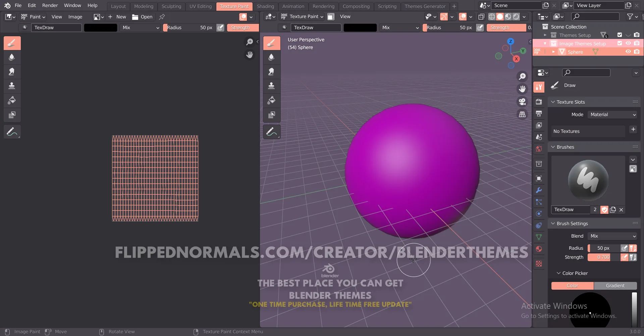Uncheck the Image Themes Setup collection
This screenshot has width=644, height=336.
click(x=620, y=43)
